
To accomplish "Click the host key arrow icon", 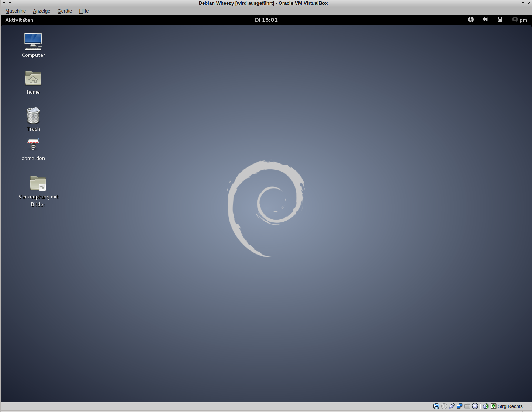I will point(494,406).
